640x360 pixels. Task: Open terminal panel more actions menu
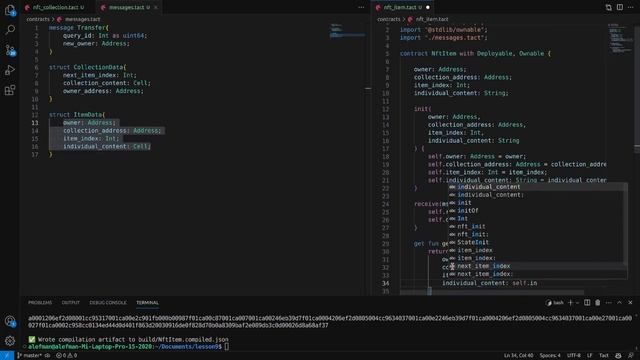pyautogui.click(x=609, y=302)
